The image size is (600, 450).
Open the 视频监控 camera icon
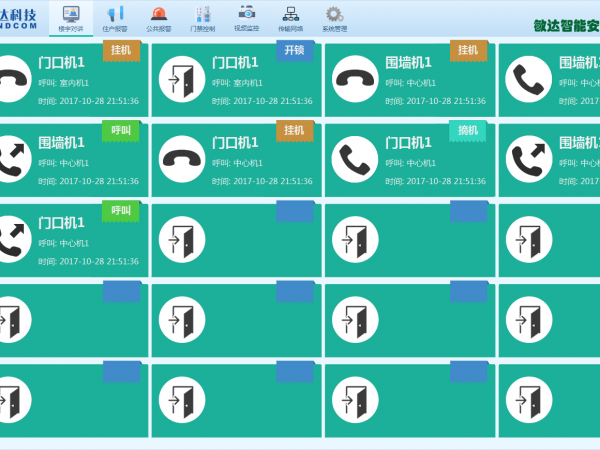[x=245, y=14]
